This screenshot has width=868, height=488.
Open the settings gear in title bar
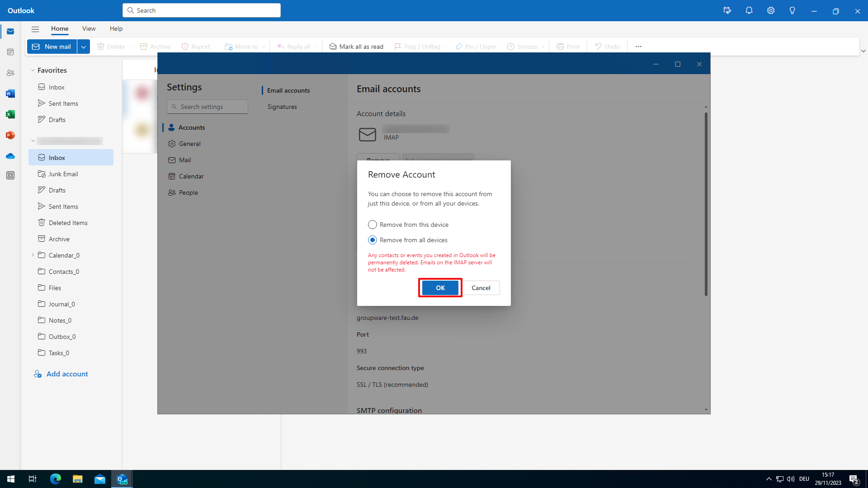pyautogui.click(x=770, y=10)
